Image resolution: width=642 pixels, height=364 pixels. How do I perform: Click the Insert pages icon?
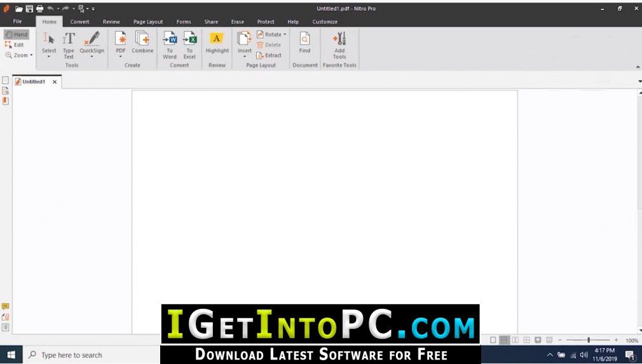pos(245,39)
